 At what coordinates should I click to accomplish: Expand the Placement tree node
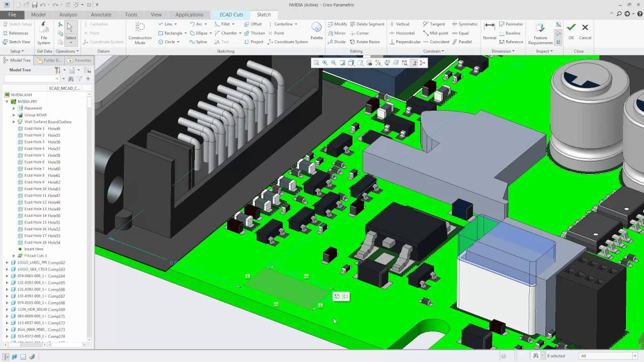tap(14, 108)
